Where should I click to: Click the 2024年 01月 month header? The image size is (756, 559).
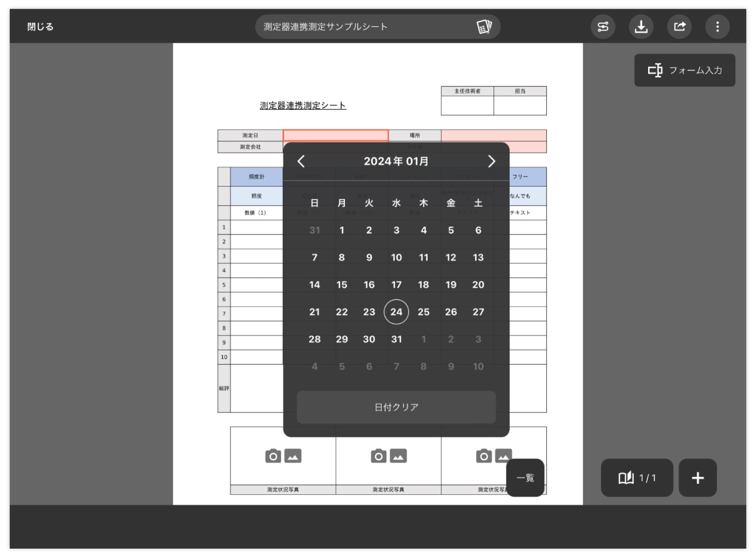click(x=396, y=161)
